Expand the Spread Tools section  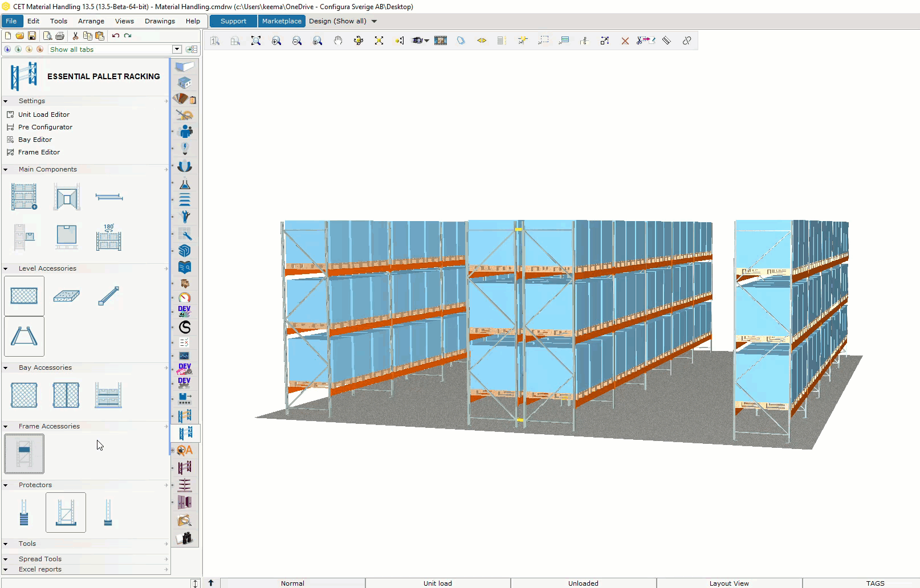click(x=6, y=560)
